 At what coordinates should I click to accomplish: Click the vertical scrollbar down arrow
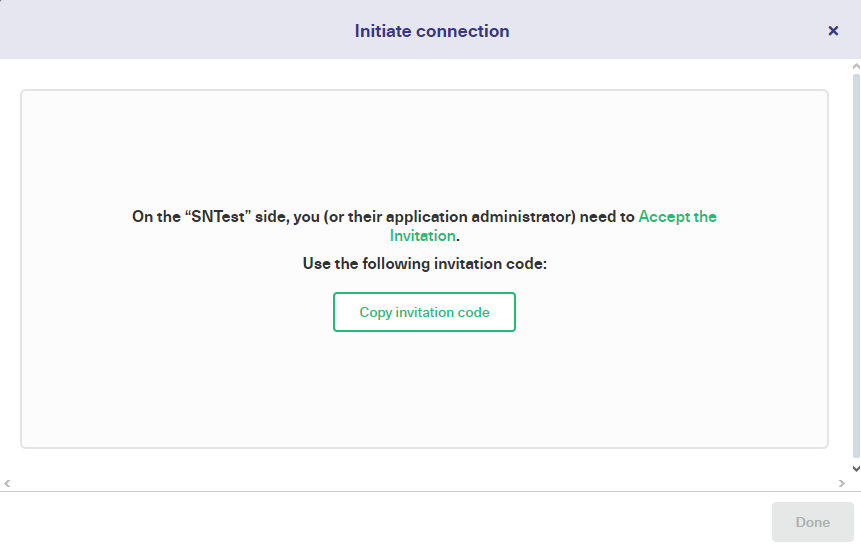856,469
